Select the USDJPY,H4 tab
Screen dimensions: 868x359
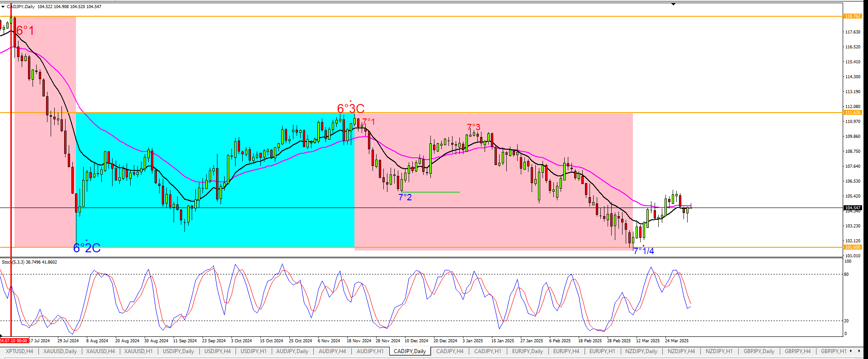point(217,351)
